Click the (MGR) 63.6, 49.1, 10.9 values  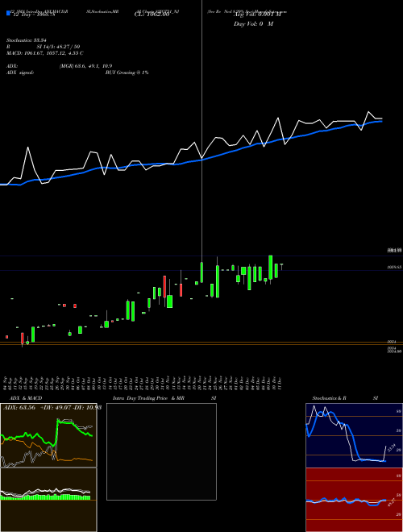pyautogui.click(x=85, y=66)
